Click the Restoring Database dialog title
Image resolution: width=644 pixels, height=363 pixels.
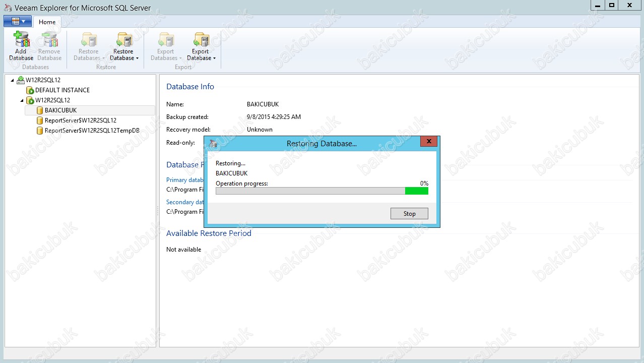pos(321,144)
